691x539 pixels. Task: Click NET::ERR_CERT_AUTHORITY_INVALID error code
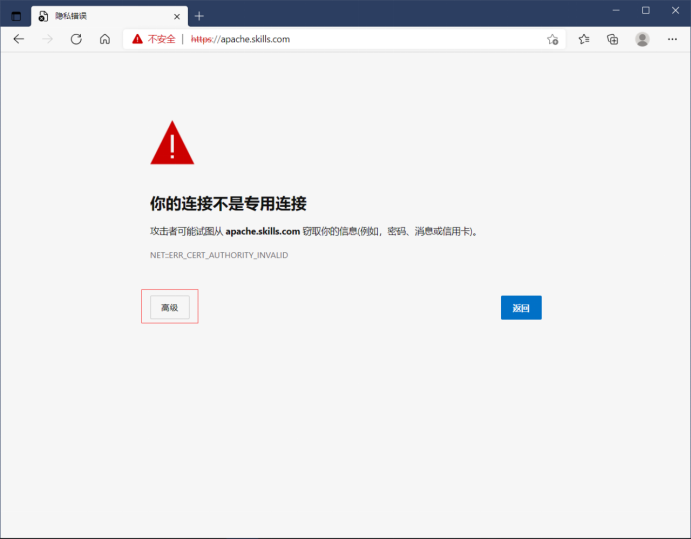219,255
